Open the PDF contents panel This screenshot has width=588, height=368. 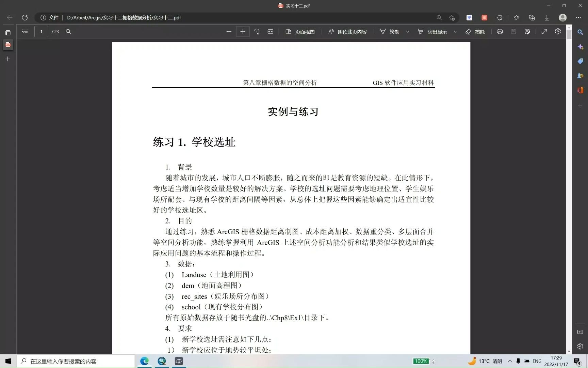point(25,31)
